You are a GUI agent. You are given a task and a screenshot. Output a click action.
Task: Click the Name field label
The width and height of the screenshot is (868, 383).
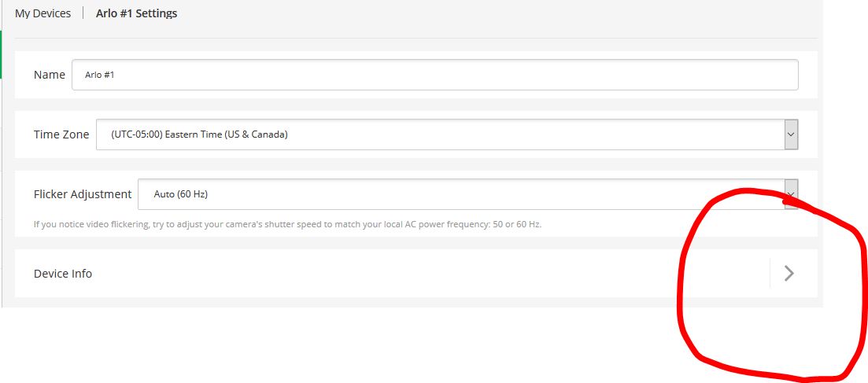(x=50, y=75)
